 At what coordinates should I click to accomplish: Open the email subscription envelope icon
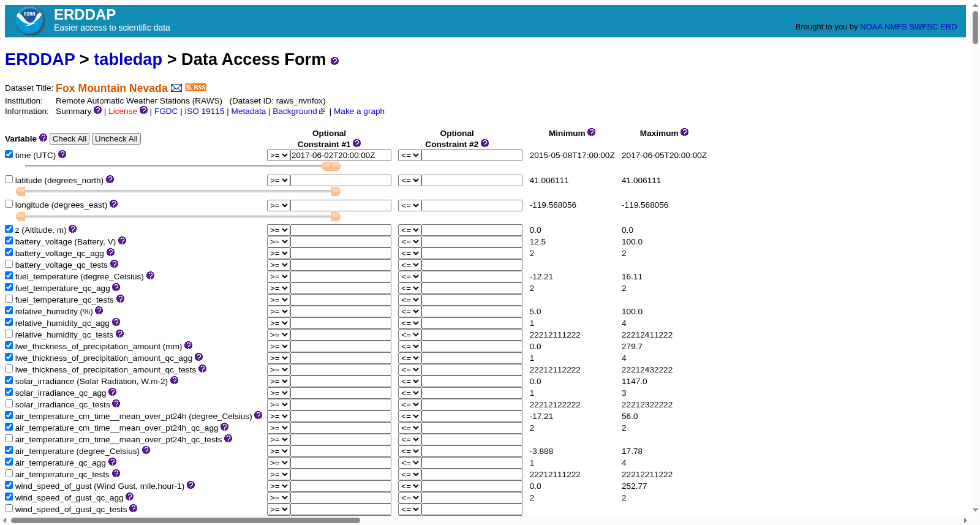click(176, 88)
